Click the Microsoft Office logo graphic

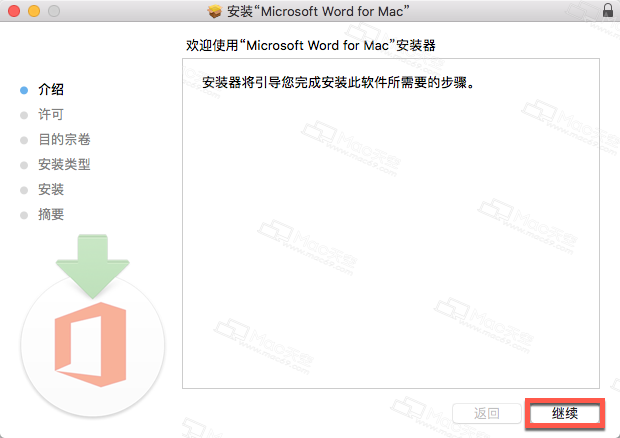point(91,345)
